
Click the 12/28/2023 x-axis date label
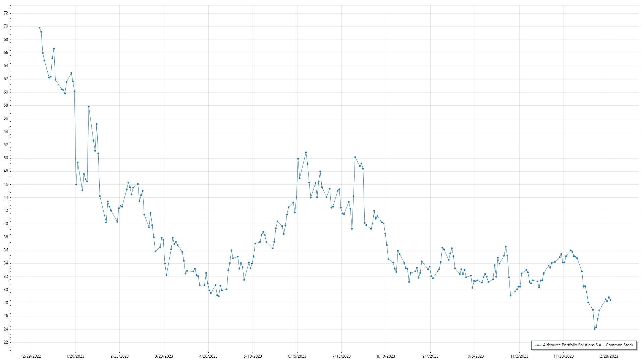[x=608, y=356]
